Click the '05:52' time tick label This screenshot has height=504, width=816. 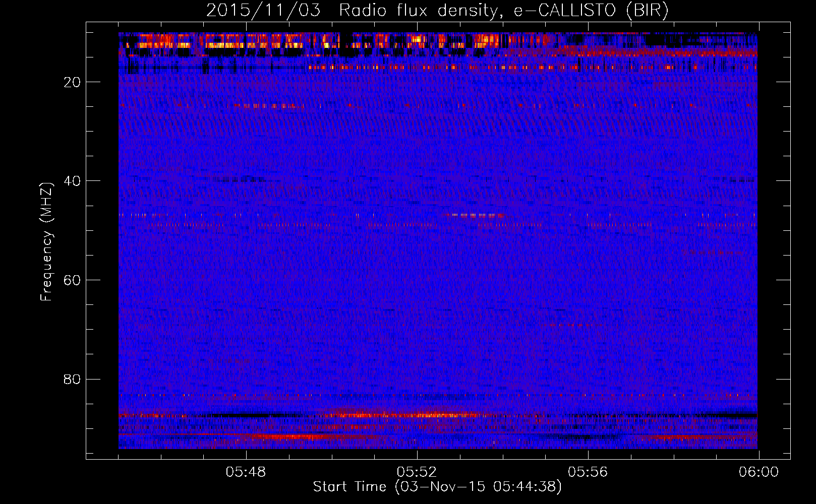coord(417,472)
